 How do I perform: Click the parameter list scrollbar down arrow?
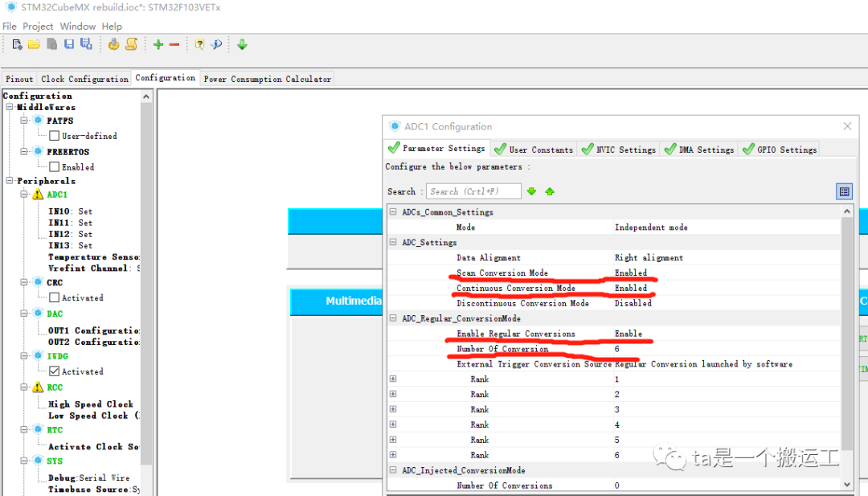847,485
